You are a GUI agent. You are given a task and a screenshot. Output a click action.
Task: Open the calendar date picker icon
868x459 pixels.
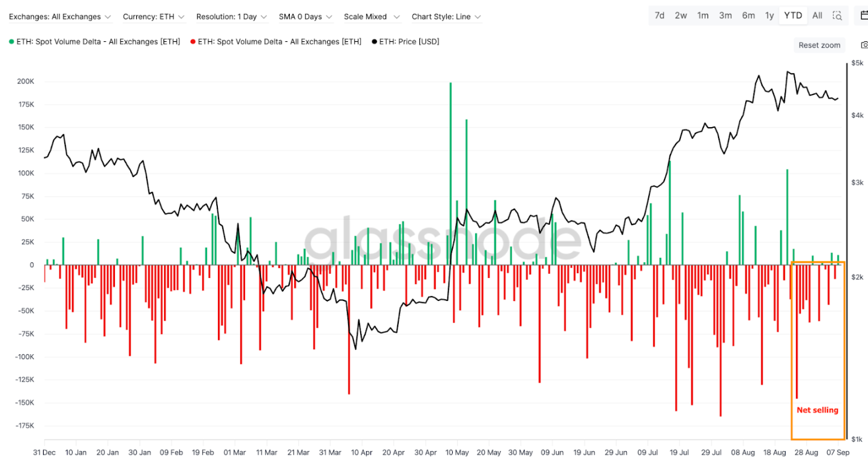(863, 16)
